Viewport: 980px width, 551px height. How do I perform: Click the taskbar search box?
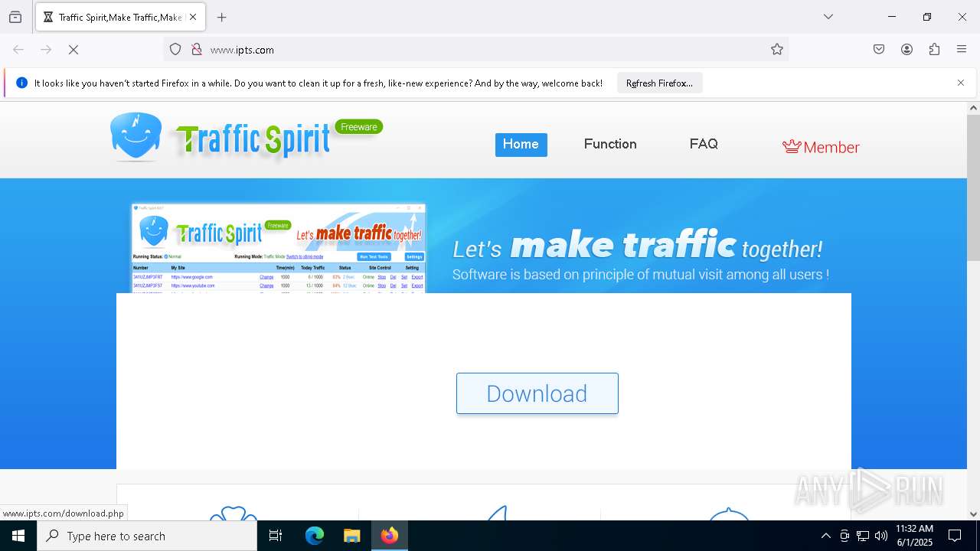pos(147,536)
